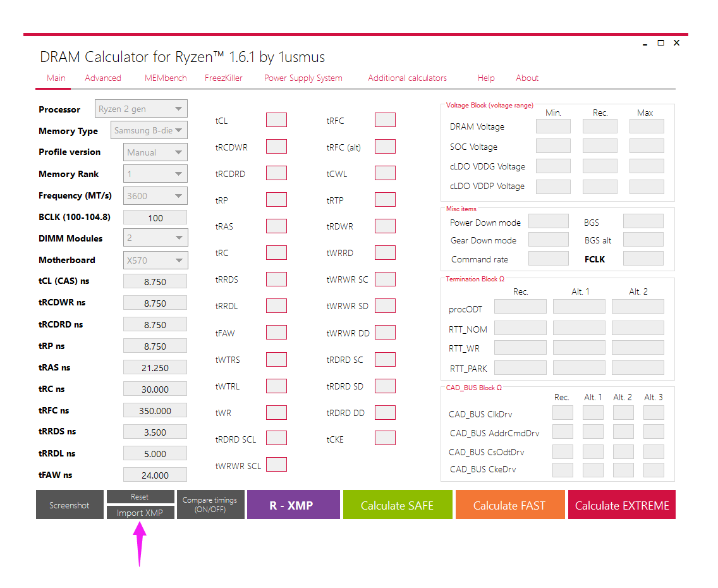
Task: Expand the Profile version dropdown
Action: (155, 152)
